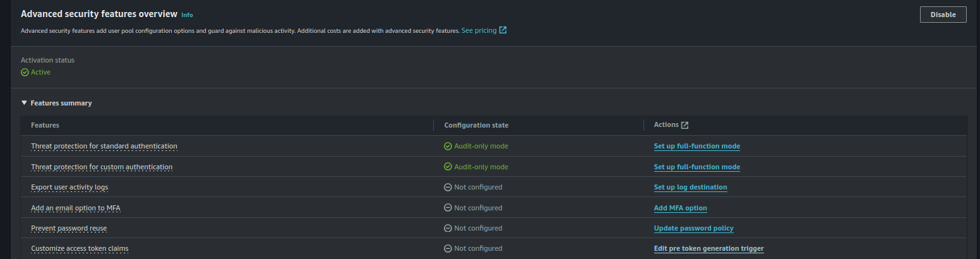The image size is (980, 259).
Task: Click Not configured icon for Prevent password reuse
Action: point(448,228)
